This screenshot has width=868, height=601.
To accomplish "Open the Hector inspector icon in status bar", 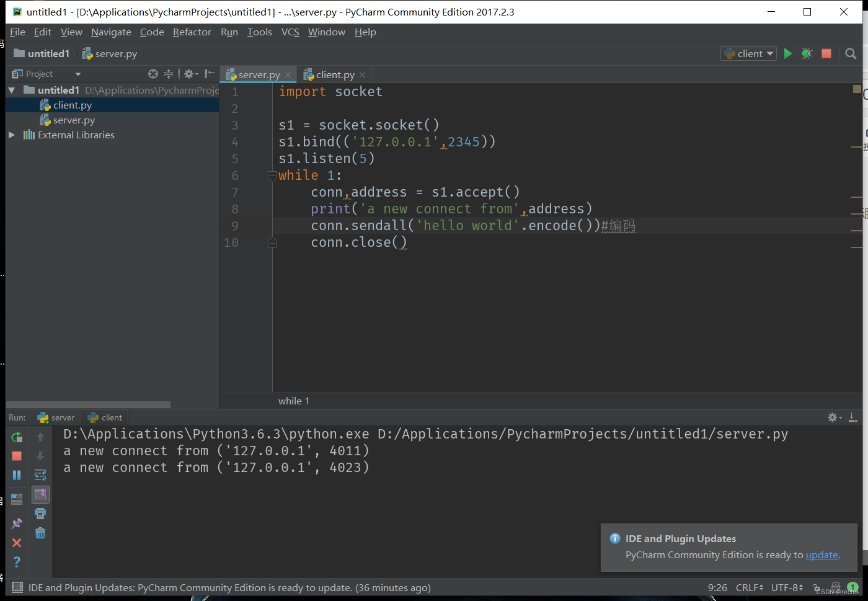I will click(x=836, y=586).
